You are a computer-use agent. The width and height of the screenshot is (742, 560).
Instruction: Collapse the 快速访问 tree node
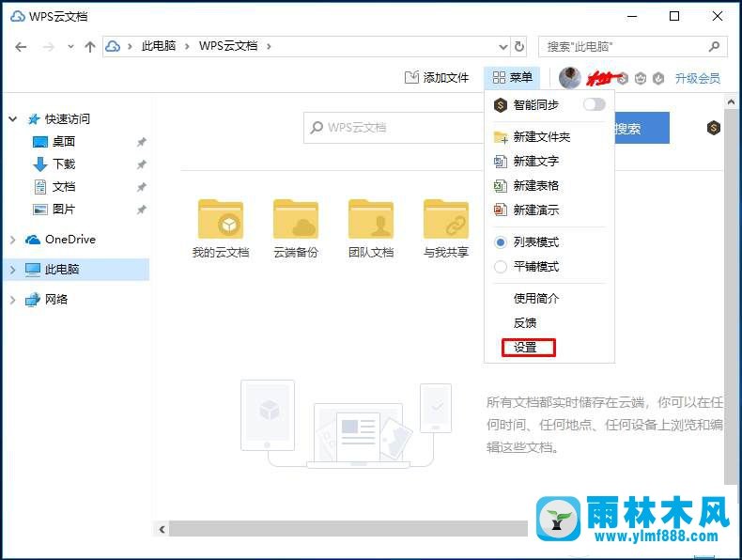coord(13,118)
